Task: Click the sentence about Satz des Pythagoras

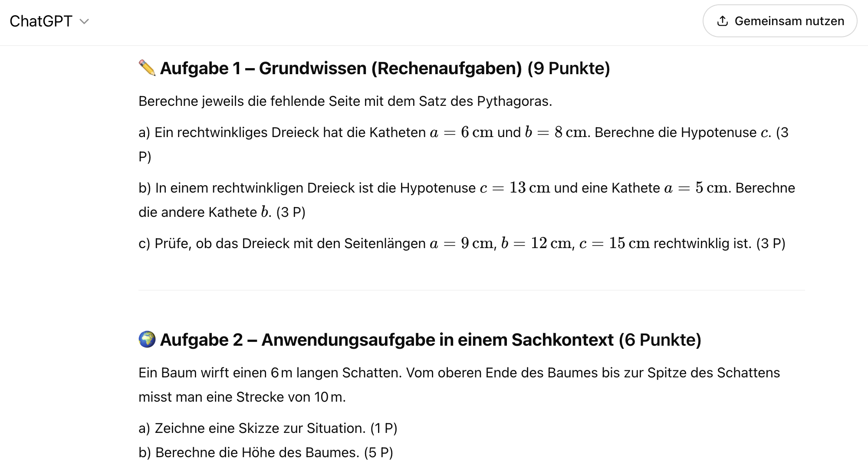Action: click(x=345, y=101)
